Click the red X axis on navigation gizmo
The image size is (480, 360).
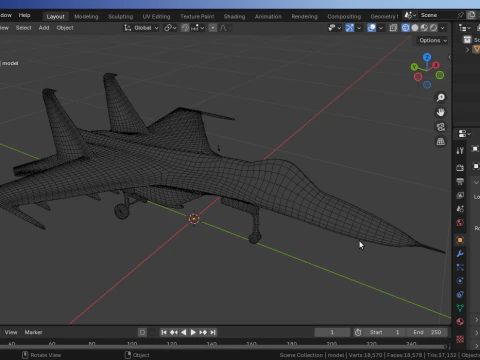(436, 65)
